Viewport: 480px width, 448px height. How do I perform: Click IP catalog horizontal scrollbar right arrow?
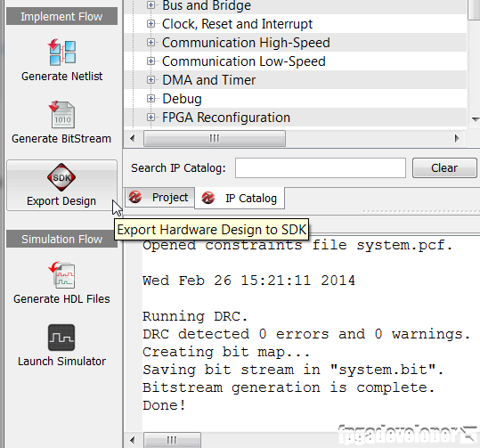click(x=457, y=138)
